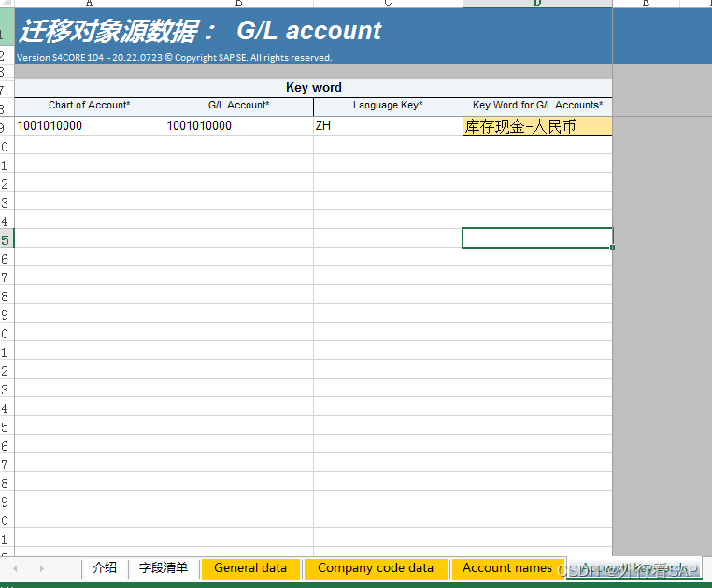
Task: Click the Version S4CORE 104 copyright line
Action: coord(175,58)
